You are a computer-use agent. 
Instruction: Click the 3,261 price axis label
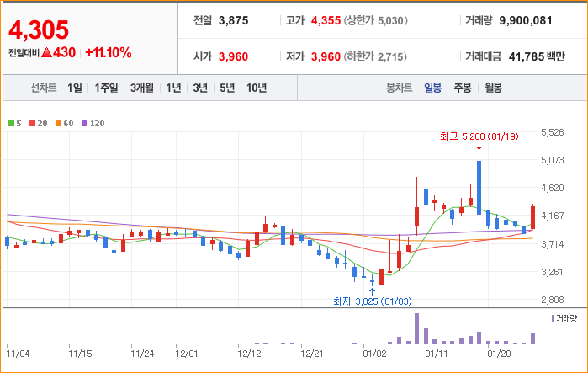point(553,272)
